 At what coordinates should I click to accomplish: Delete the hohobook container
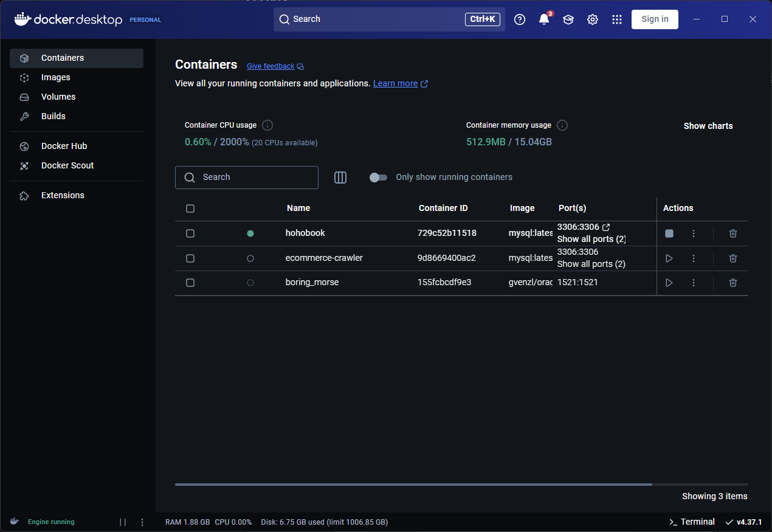tap(733, 233)
